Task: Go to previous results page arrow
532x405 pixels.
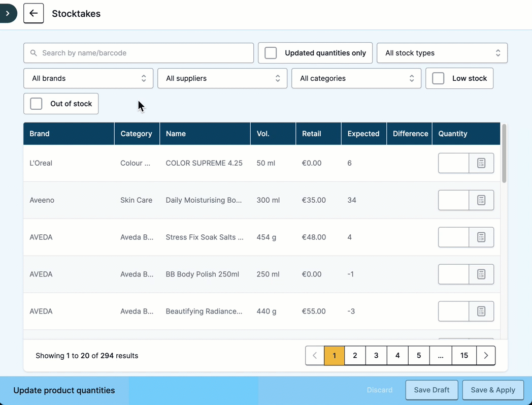Action: 315,355
